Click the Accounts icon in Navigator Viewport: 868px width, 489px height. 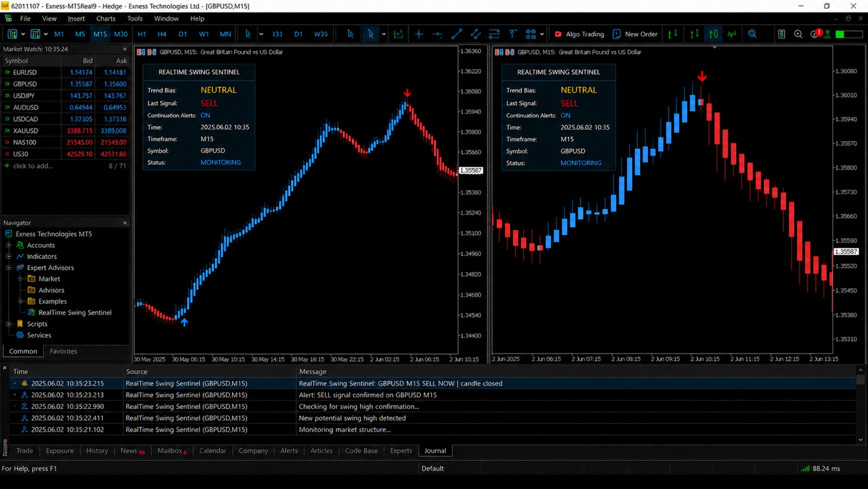coord(20,245)
